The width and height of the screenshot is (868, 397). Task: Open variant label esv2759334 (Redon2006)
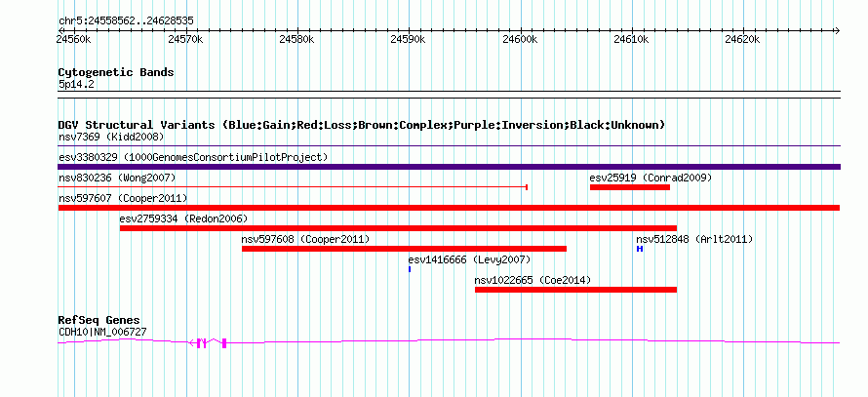tap(183, 218)
